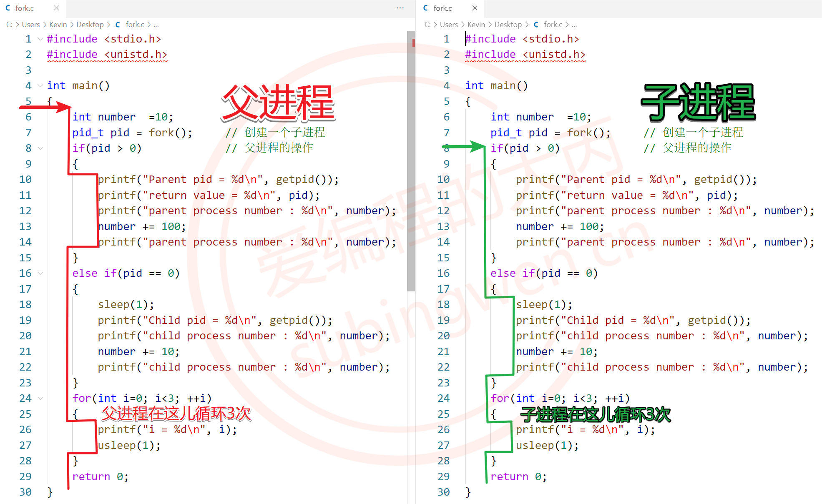
Task: Click 'else if(pid == 0)' in right editor
Action: pyautogui.click(x=544, y=273)
